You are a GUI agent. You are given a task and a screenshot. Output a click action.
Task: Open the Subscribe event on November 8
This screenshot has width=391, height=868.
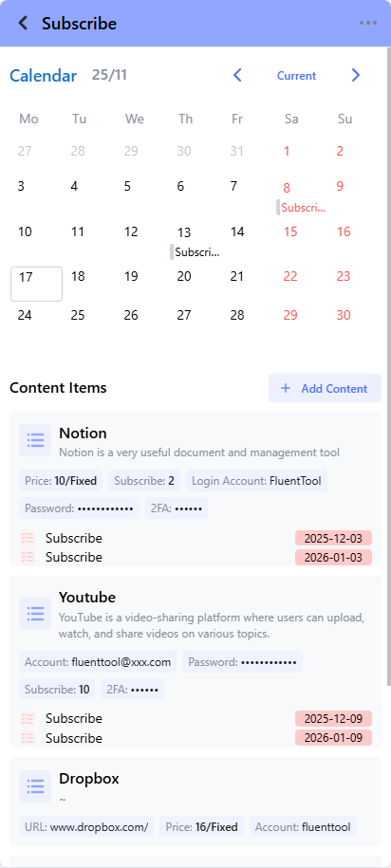tap(302, 208)
